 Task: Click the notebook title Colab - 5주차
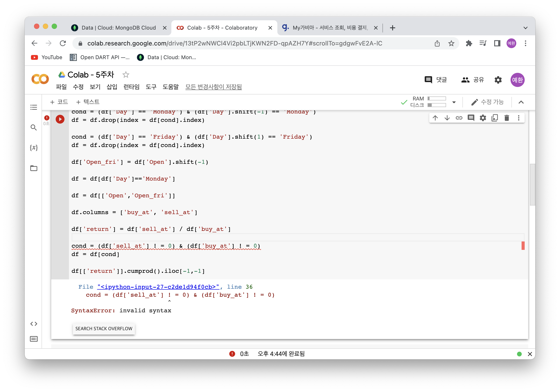click(x=91, y=75)
